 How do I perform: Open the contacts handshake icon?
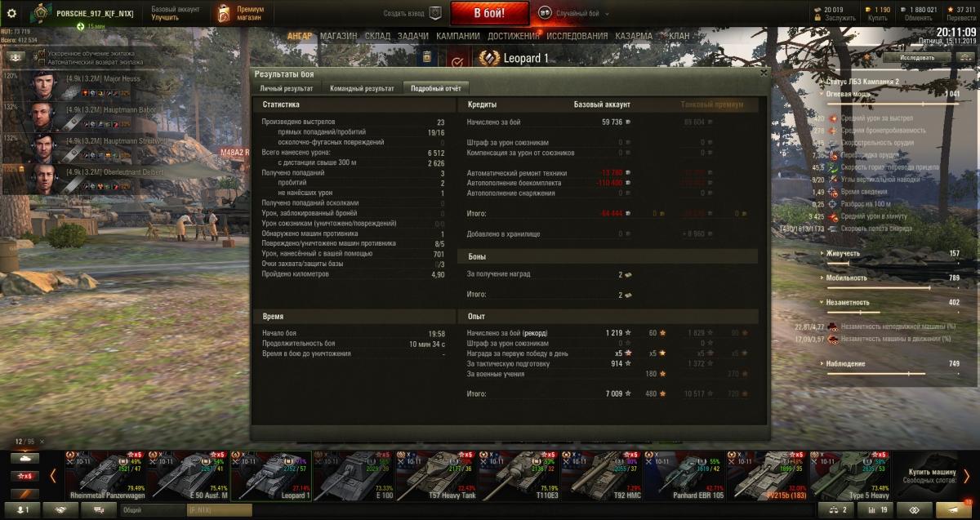60,509
